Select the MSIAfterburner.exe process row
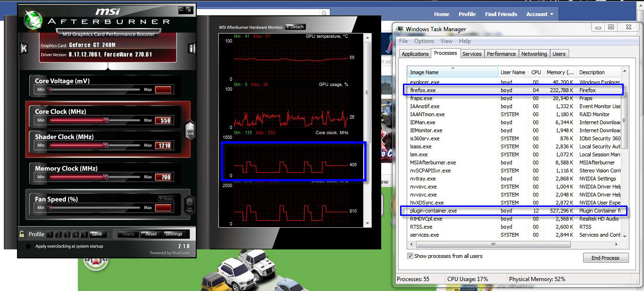 (515, 163)
